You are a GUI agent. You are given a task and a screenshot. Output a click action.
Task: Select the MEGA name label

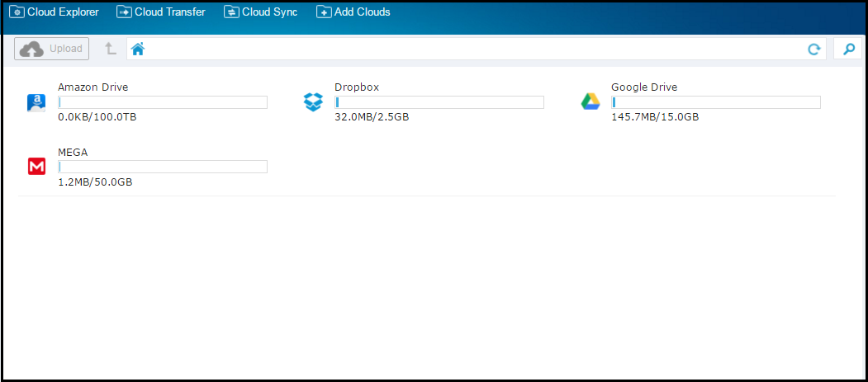click(73, 152)
